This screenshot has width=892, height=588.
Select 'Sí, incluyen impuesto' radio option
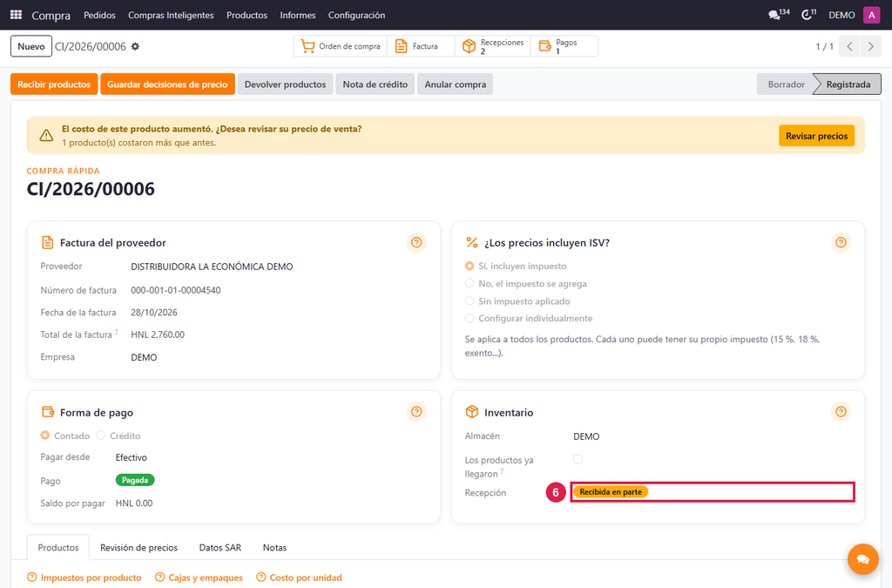point(470,267)
